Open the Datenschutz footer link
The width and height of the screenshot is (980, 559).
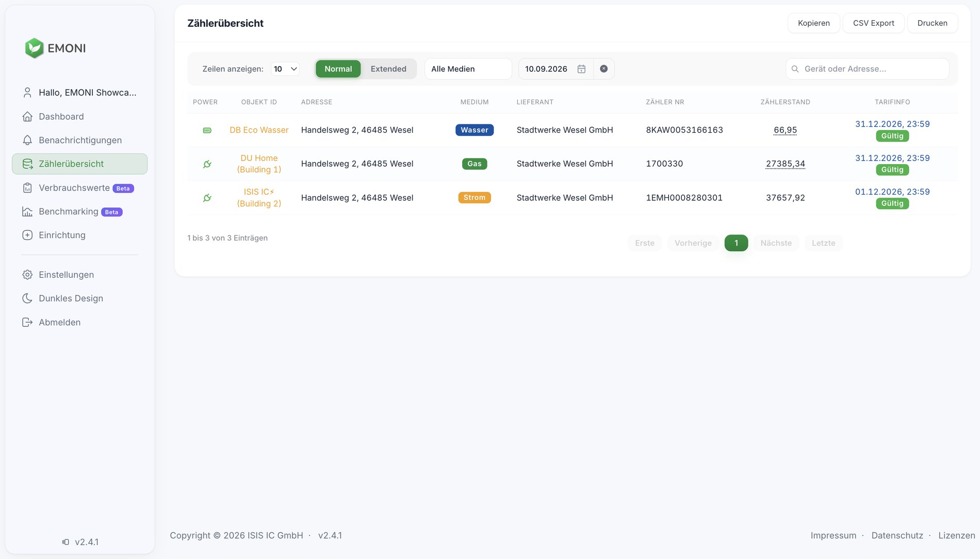coord(897,536)
